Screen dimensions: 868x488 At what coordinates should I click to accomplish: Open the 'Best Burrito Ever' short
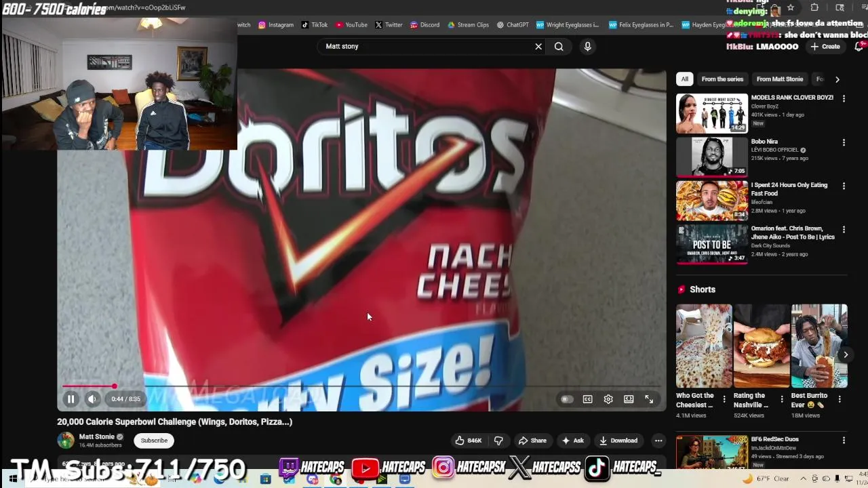click(819, 346)
